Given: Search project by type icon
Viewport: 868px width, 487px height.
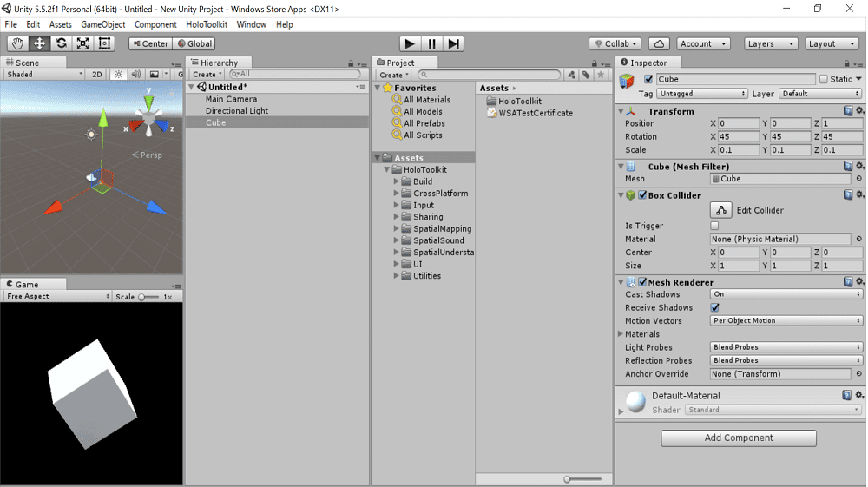Looking at the screenshot, I should click(x=571, y=75).
